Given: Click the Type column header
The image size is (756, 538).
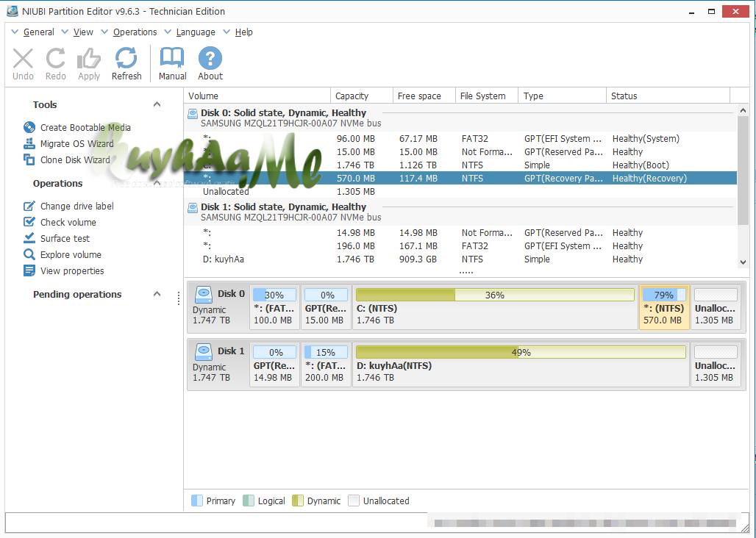Looking at the screenshot, I should click(562, 96).
